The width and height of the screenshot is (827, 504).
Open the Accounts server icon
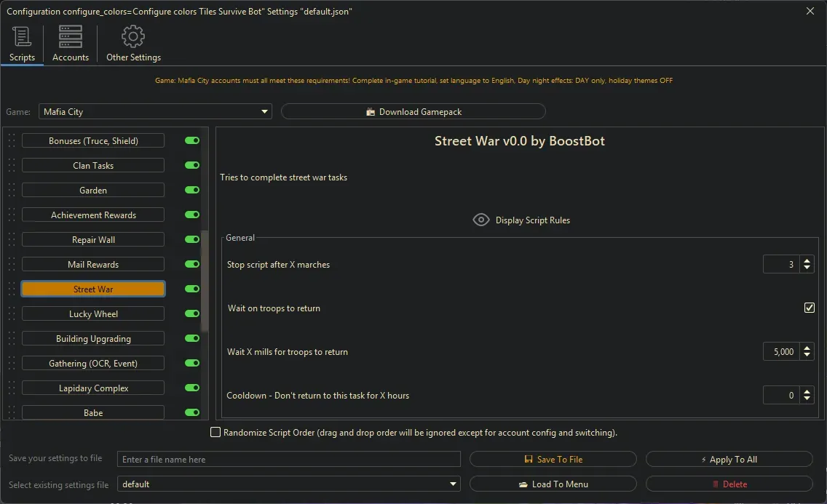[71, 36]
